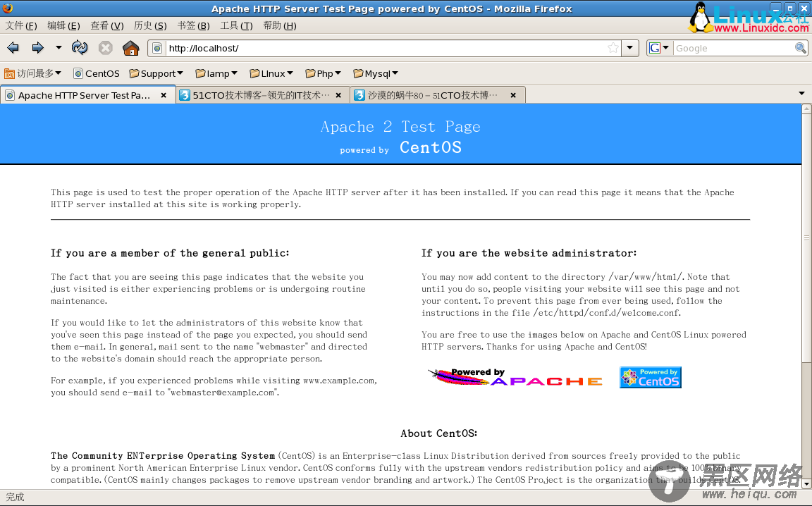The image size is (812, 506).
Task: Open the 文件(F) menu
Action: pyautogui.click(x=21, y=26)
